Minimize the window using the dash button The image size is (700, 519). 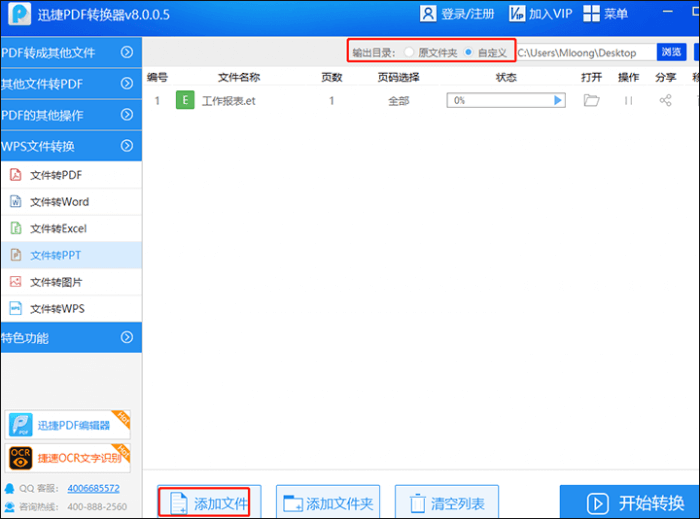click(x=667, y=12)
